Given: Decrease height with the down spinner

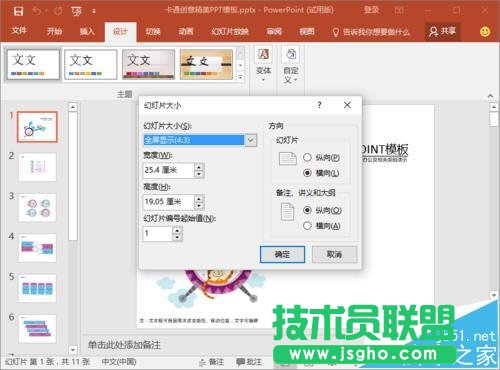Looking at the screenshot, I should (199, 205).
